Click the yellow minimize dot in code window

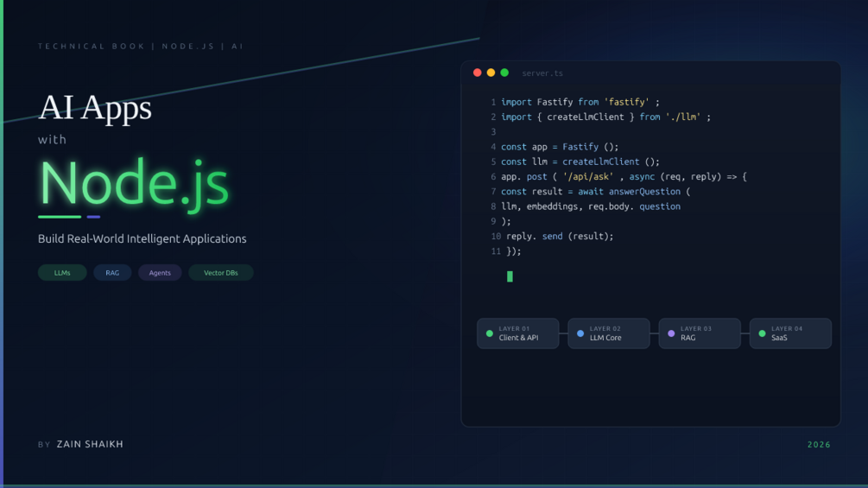[x=491, y=73]
